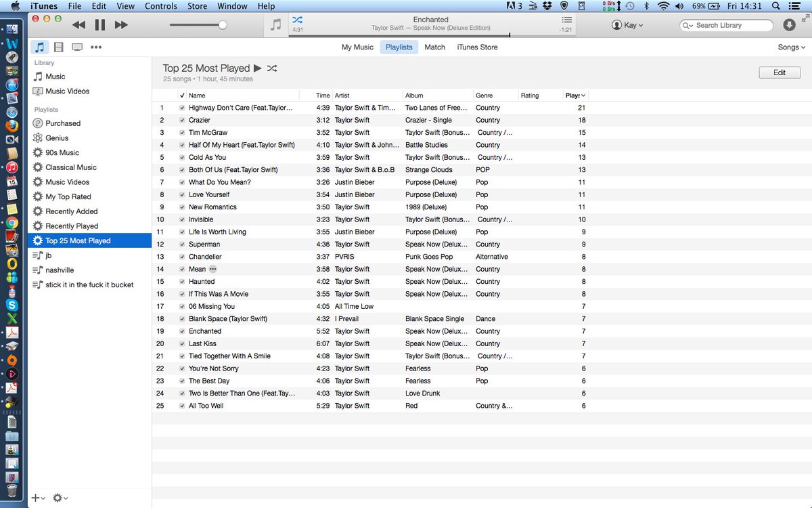This screenshot has width=812, height=508.
Task: Uncheck the New Romantics checkbox
Action: click(x=182, y=207)
